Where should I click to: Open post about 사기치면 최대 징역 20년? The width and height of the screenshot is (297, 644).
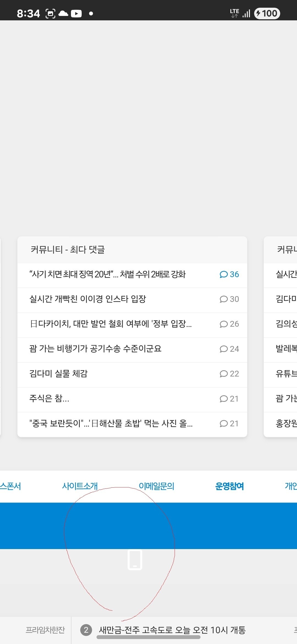point(108,274)
